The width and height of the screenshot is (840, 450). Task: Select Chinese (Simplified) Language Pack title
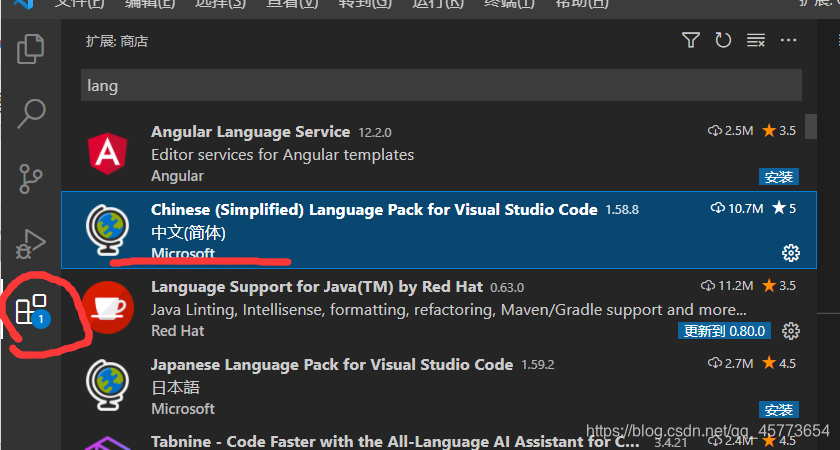click(x=374, y=209)
